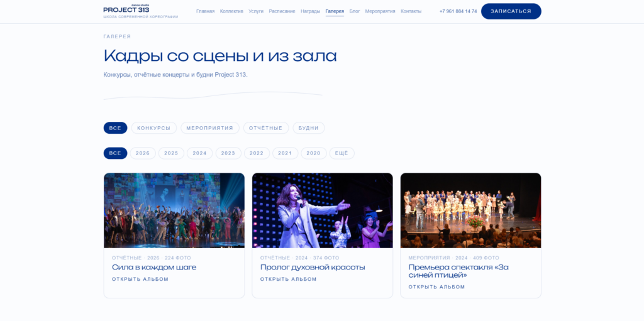Open the Блог nav link
The width and height of the screenshot is (644, 321).
pos(355,11)
